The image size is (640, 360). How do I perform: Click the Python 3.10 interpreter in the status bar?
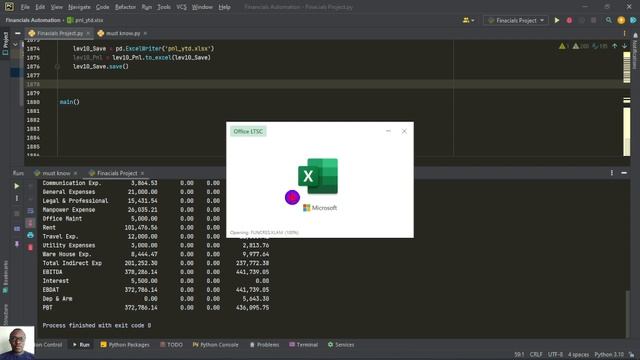click(x=609, y=355)
